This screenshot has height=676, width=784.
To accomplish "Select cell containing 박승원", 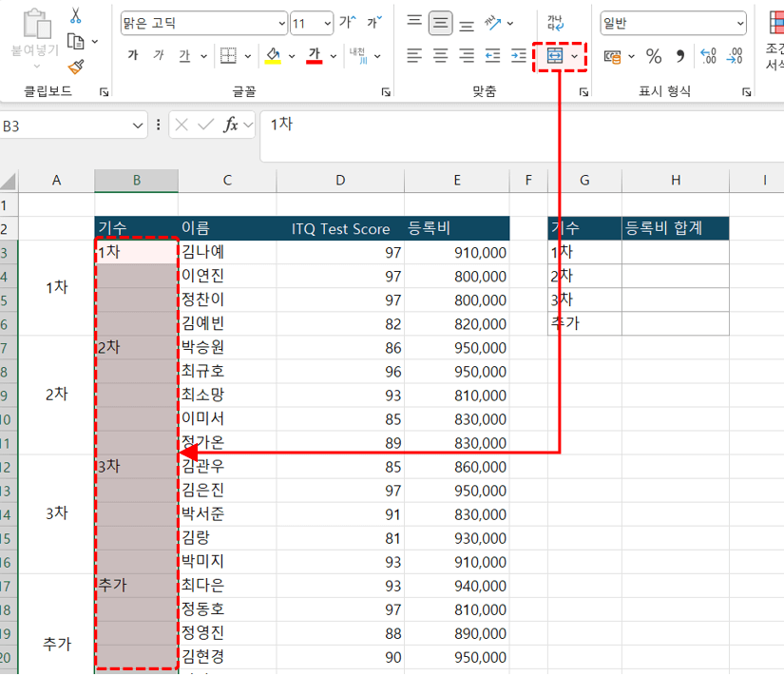I will point(227,347).
